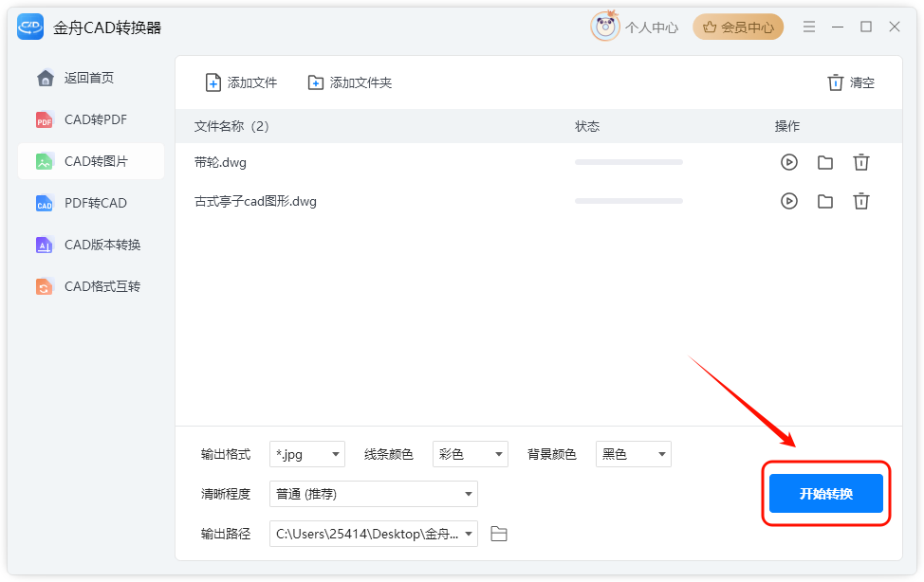Select the file name 古式亭子cad图形.dwg

[x=256, y=202]
